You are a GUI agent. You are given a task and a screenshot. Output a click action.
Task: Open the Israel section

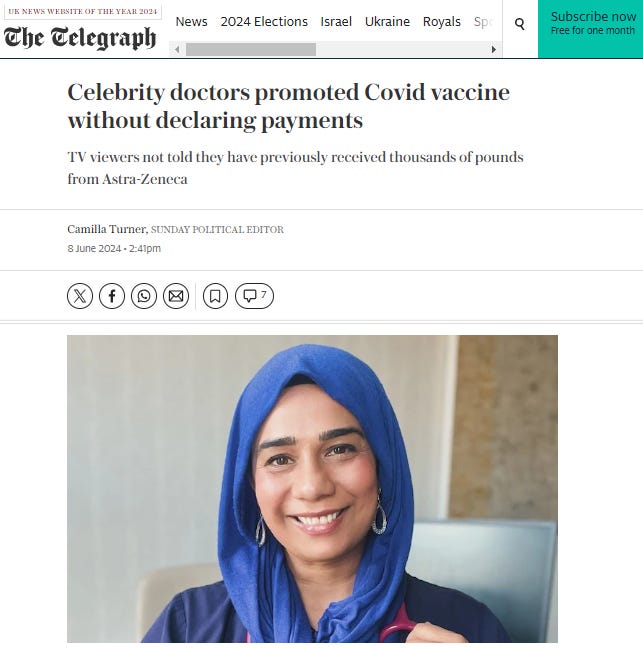tap(336, 21)
